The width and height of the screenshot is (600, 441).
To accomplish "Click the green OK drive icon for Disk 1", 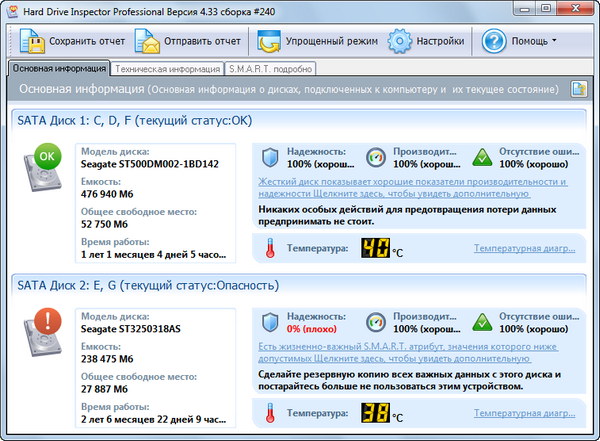I will coord(46,167).
